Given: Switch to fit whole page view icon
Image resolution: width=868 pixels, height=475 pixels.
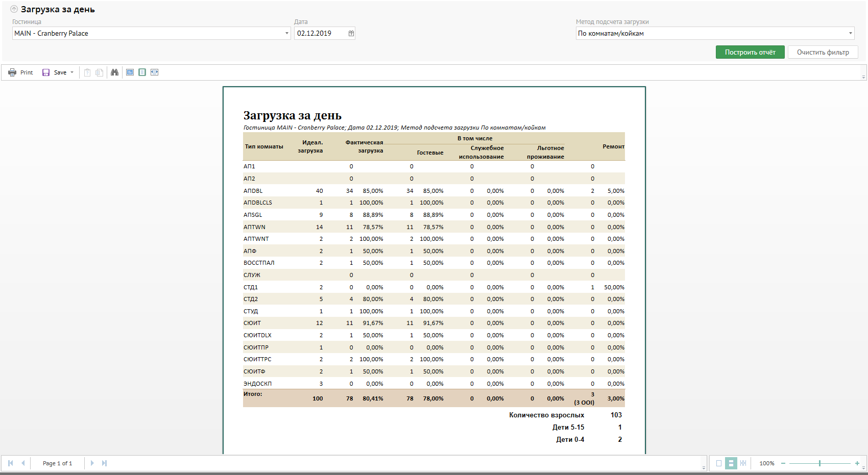Looking at the screenshot, I should [142, 72].
